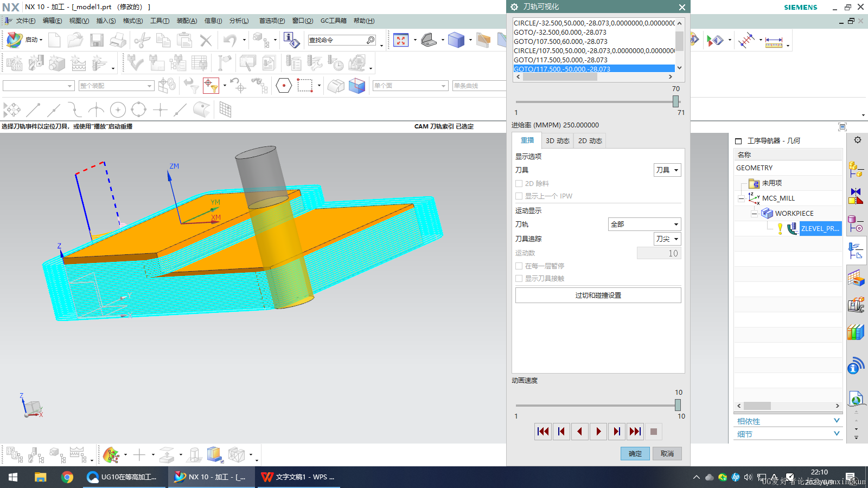
Task: Click rewind to start playback button
Action: coord(543,432)
